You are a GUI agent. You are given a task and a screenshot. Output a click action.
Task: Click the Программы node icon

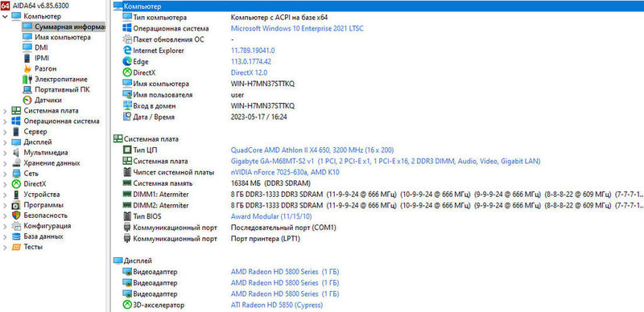16,205
